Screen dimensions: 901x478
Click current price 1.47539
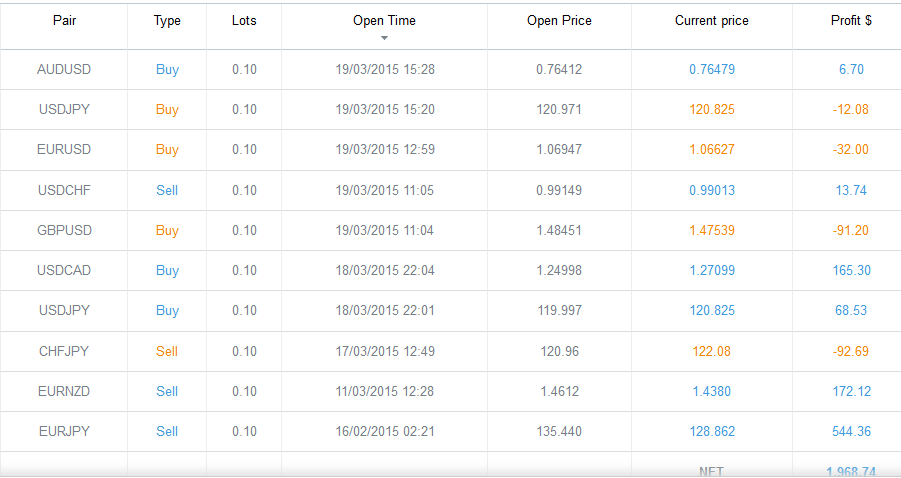(712, 230)
